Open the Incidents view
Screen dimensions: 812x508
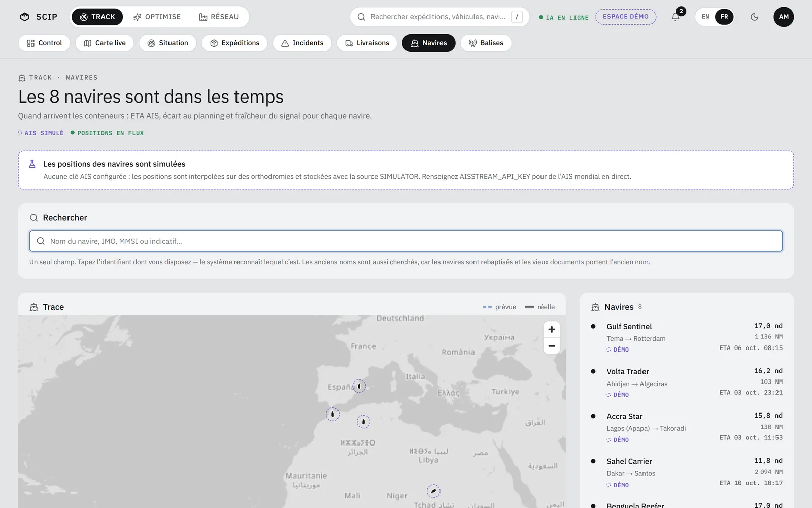[302, 43]
